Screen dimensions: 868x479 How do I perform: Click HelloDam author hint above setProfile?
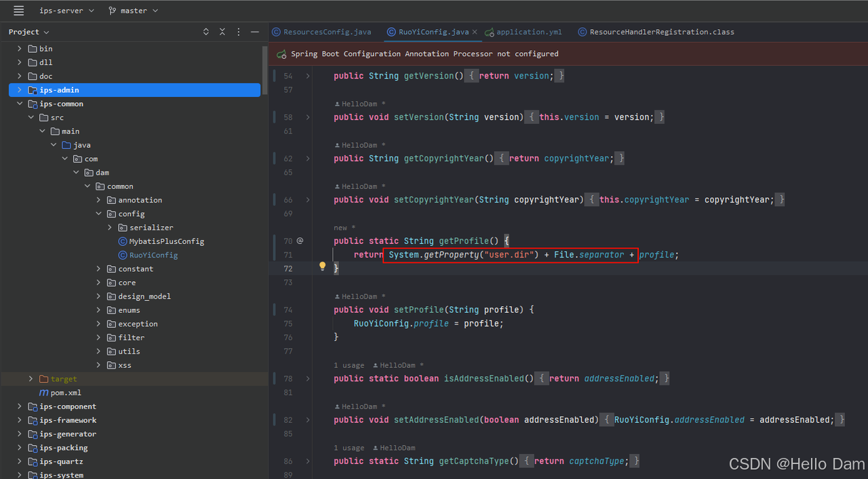click(x=360, y=297)
